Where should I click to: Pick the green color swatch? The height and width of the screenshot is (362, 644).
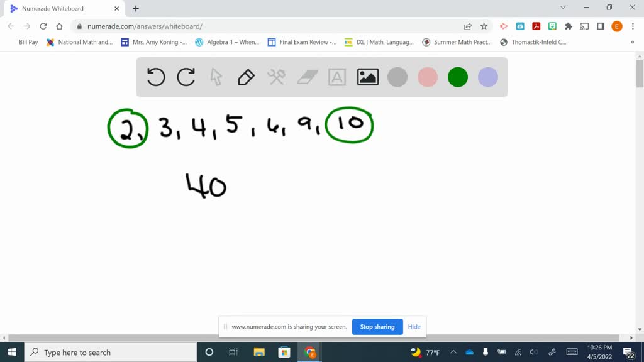pyautogui.click(x=457, y=77)
